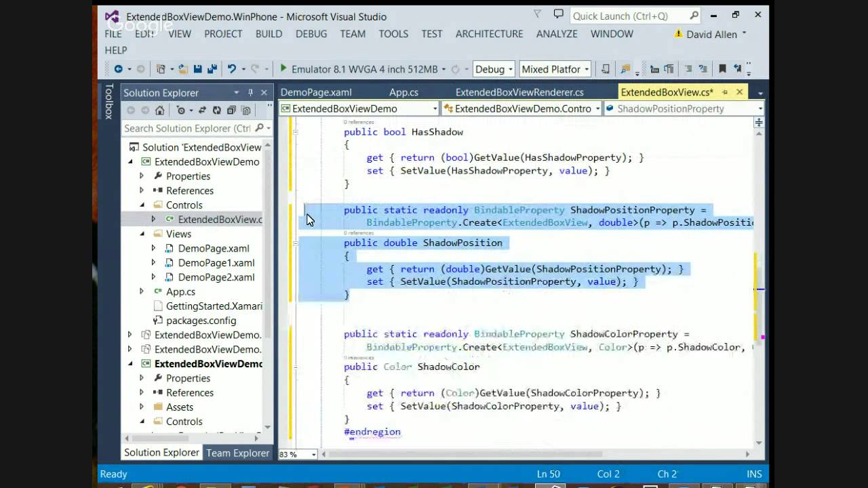Switch to the DemoPage.xaml tab
This screenshot has height=488, width=868.
tap(316, 92)
